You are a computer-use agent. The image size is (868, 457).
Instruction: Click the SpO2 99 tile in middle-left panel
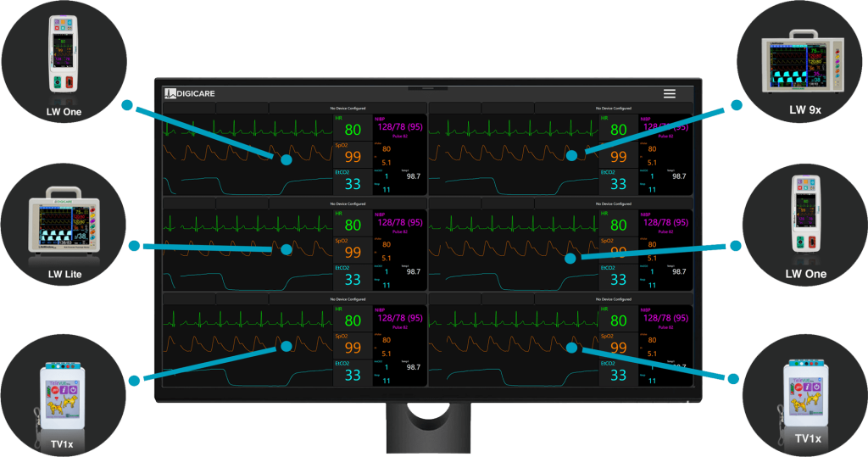tap(353, 250)
